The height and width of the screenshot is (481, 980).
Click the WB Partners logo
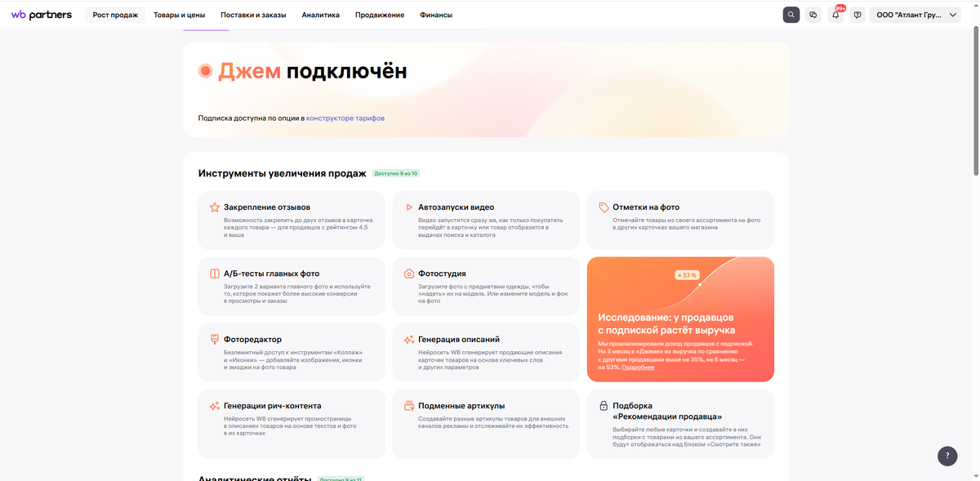click(x=41, y=14)
